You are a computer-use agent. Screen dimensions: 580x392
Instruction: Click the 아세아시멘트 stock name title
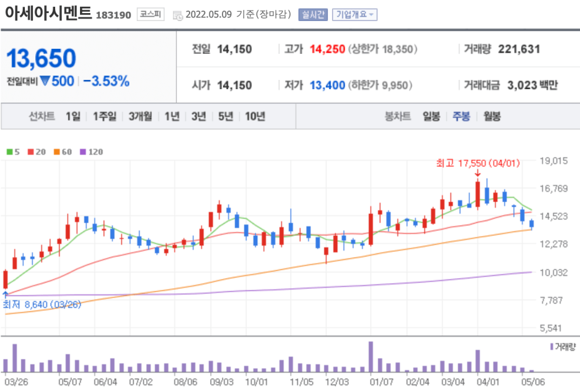tap(48, 13)
